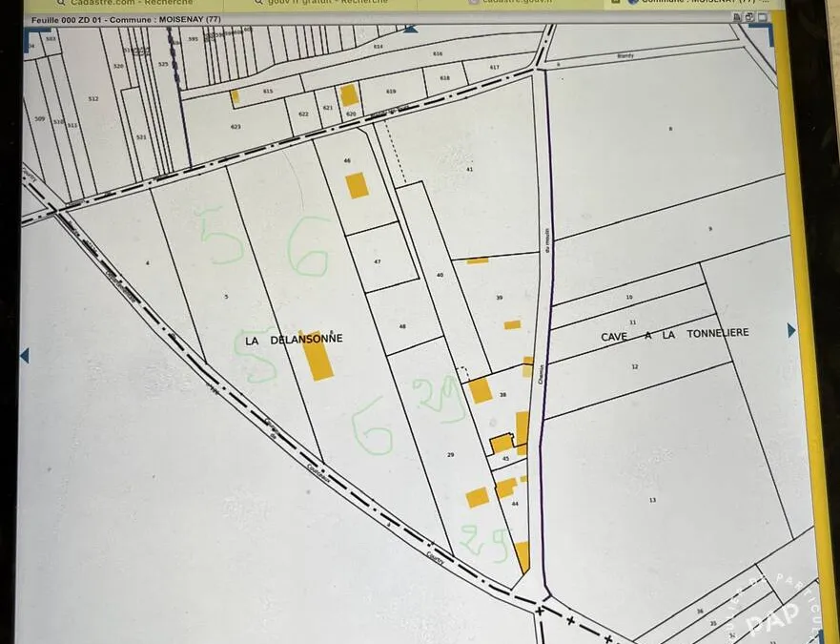840x644 pixels.
Task: Select parcel number 38 on the map
Action: coord(503,395)
